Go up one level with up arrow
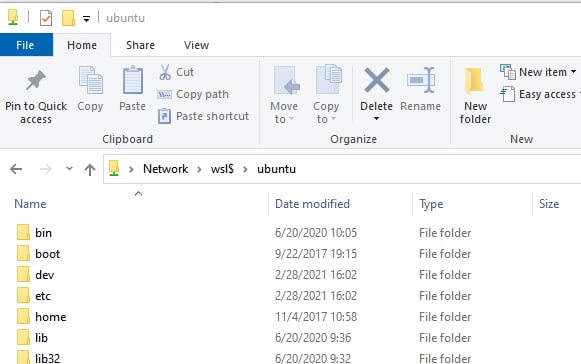The width and height of the screenshot is (581, 364). pos(90,170)
